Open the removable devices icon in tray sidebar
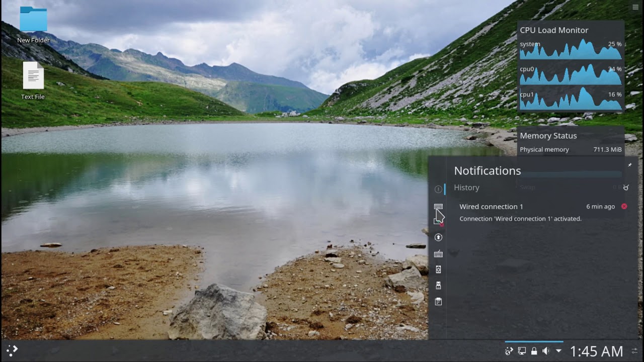The height and width of the screenshot is (362, 644). (x=438, y=286)
